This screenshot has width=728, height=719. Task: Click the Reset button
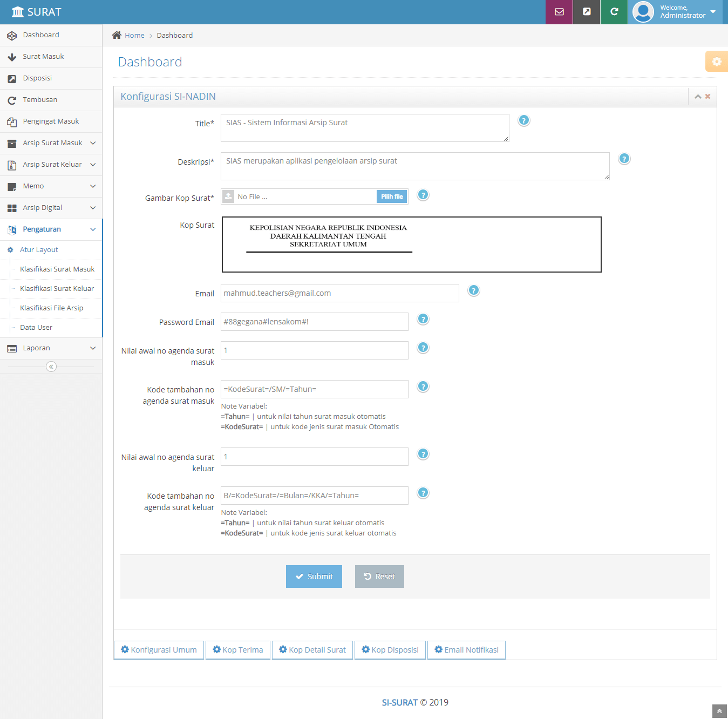[x=379, y=576]
